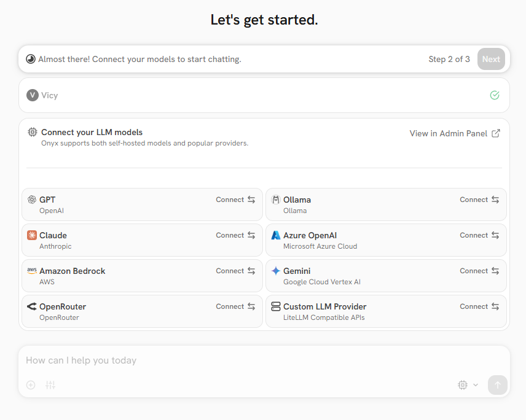
Task: Connect the Gemini provider
Action: pos(479,271)
